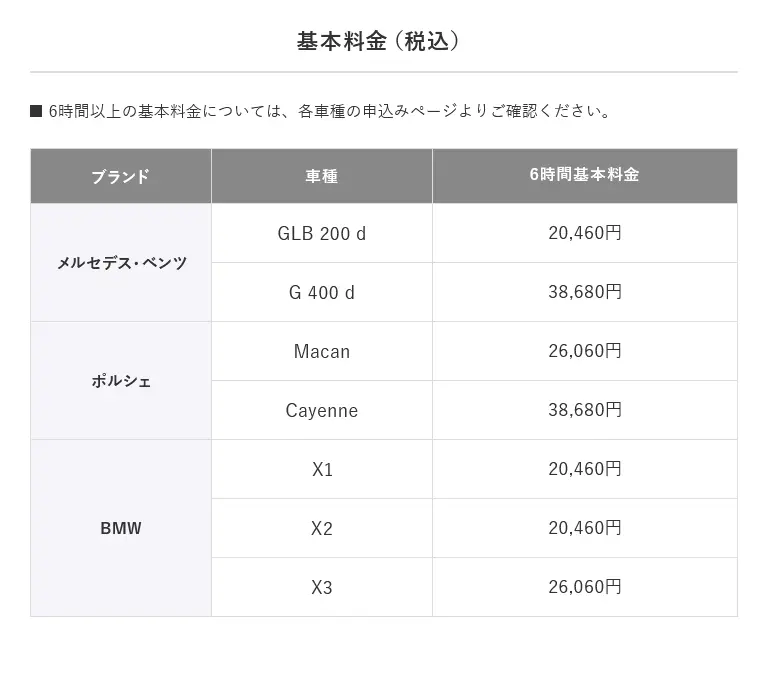Click the Cayenne model cell
Image resolution: width=768 pixels, height=687 pixels.
pyautogui.click(x=322, y=410)
